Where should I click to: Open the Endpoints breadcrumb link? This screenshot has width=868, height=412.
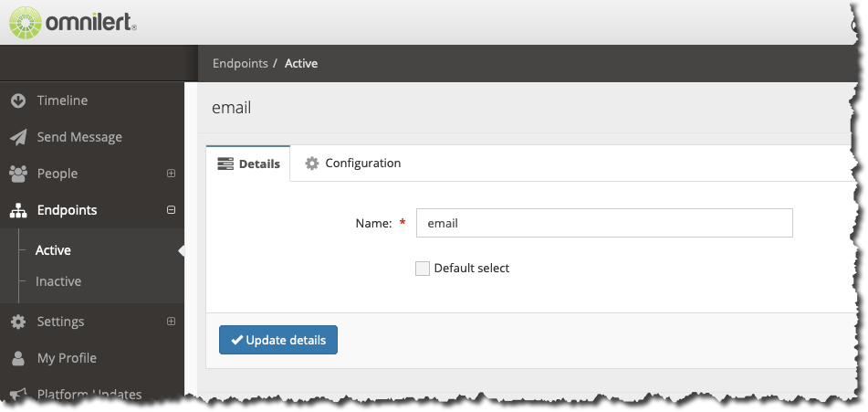click(240, 63)
